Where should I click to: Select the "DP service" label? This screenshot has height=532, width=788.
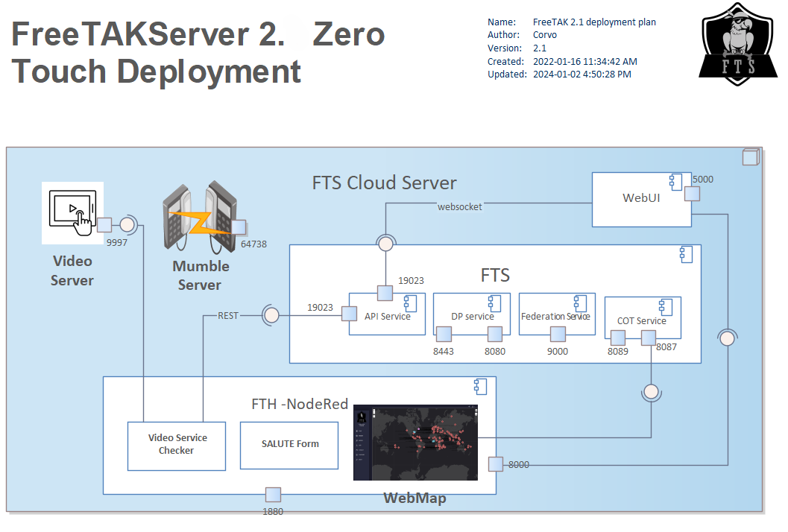[x=473, y=317]
